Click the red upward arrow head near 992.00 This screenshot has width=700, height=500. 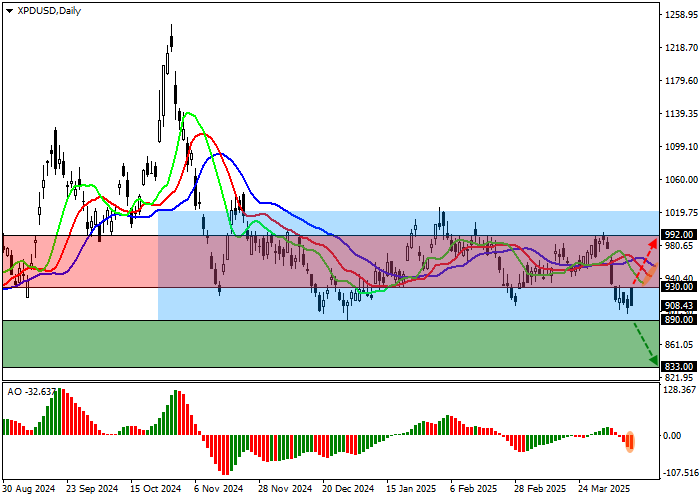[x=653, y=244]
